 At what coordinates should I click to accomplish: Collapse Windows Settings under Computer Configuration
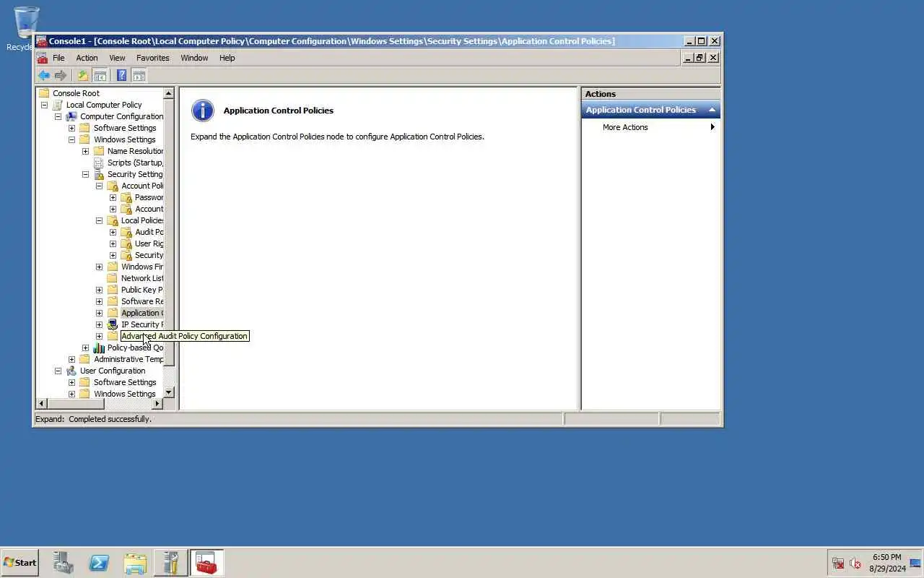pyautogui.click(x=71, y=139)
